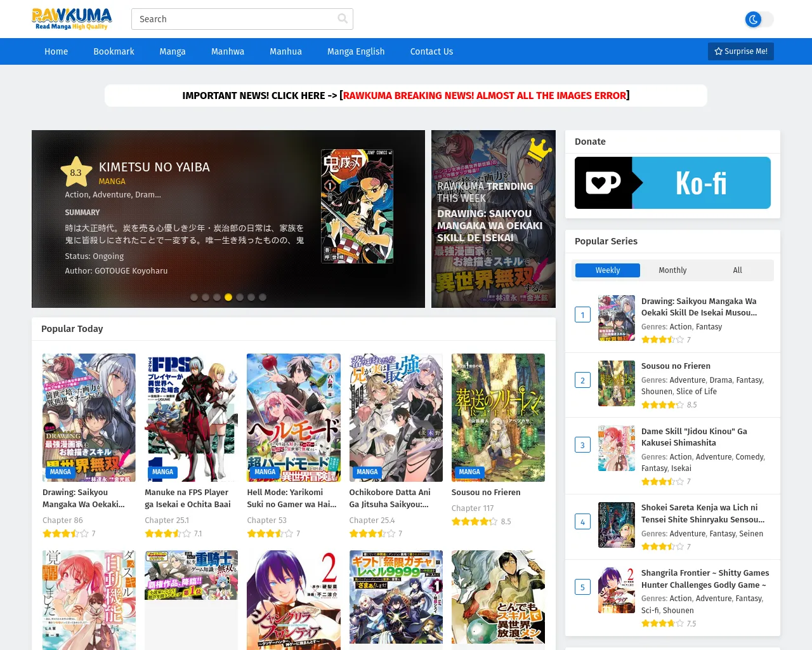This screenshot has width=812, height=650.
Task: Open the Sousou no Frieren cover in Popular Today
Action: point(498,418)
